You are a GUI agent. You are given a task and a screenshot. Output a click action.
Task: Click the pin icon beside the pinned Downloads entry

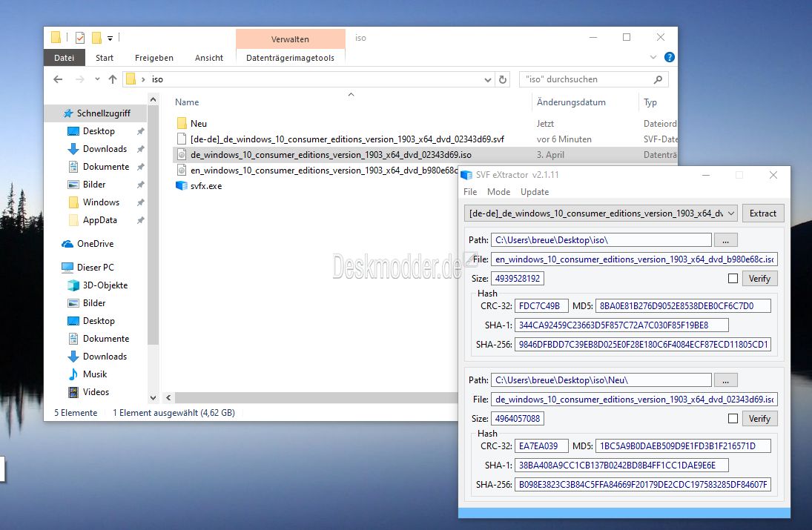(x=140, y=149)
